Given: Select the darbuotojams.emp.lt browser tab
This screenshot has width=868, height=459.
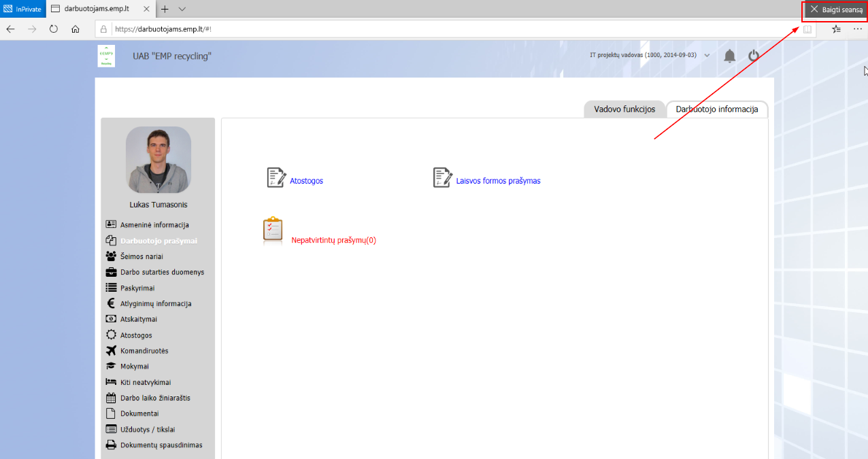Looking at the screenshot, I should 101,9.
